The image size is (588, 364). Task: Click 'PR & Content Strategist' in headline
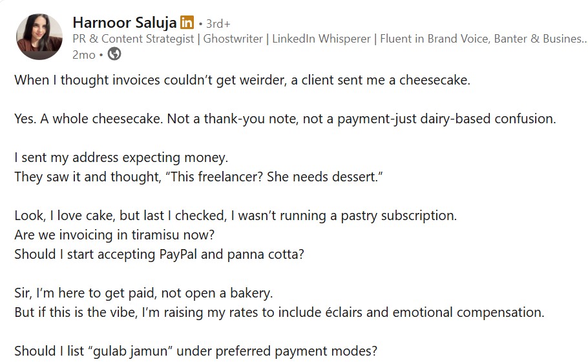(133, 39)
